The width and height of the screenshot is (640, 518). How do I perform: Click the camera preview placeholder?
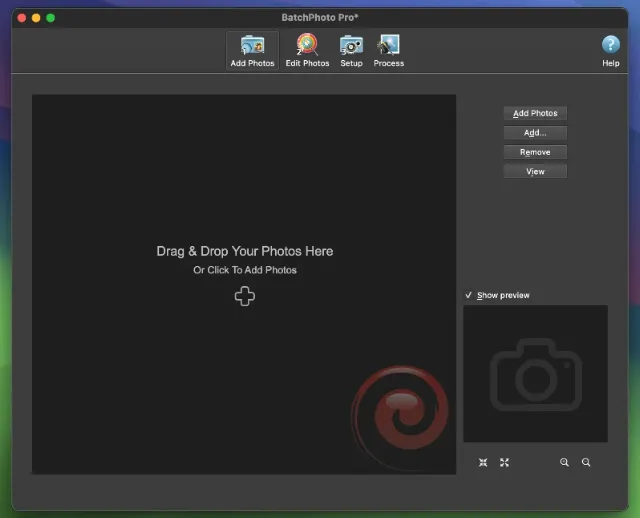pyautogui.click(x=536, y=373)
